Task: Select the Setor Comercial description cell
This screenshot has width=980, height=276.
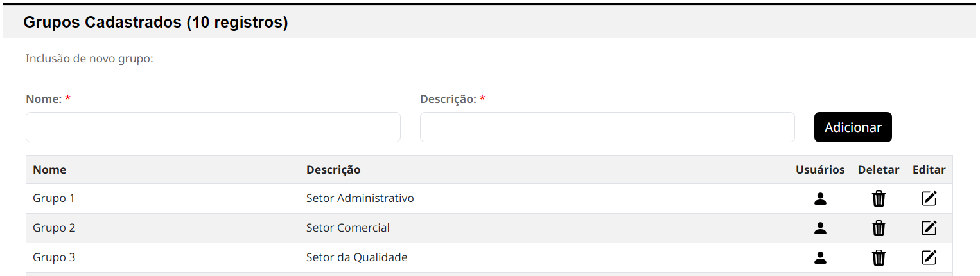Action: coord(348,228)
